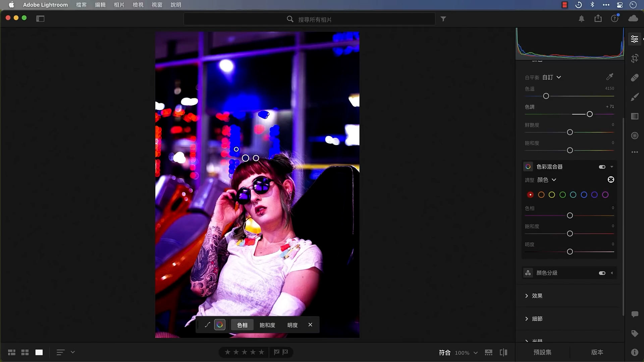Disable the 顏色分級 panel switch

coord(602,273)
